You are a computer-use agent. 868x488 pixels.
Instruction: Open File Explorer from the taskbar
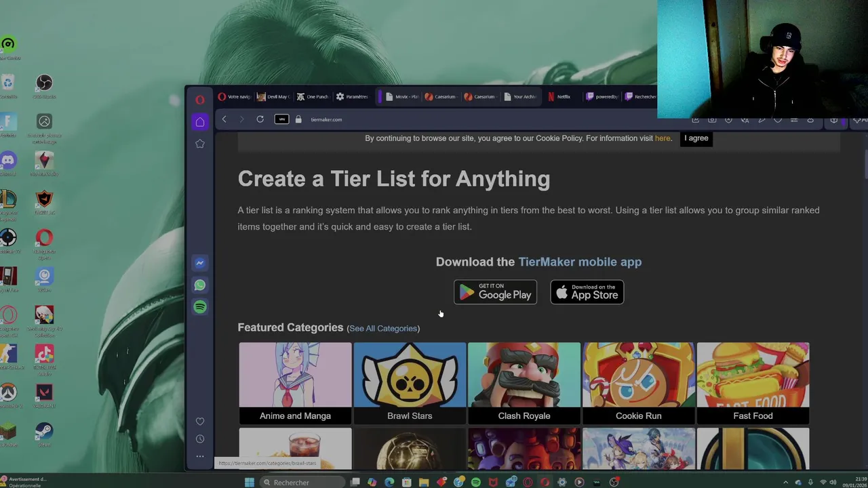[x=424, y=483]
